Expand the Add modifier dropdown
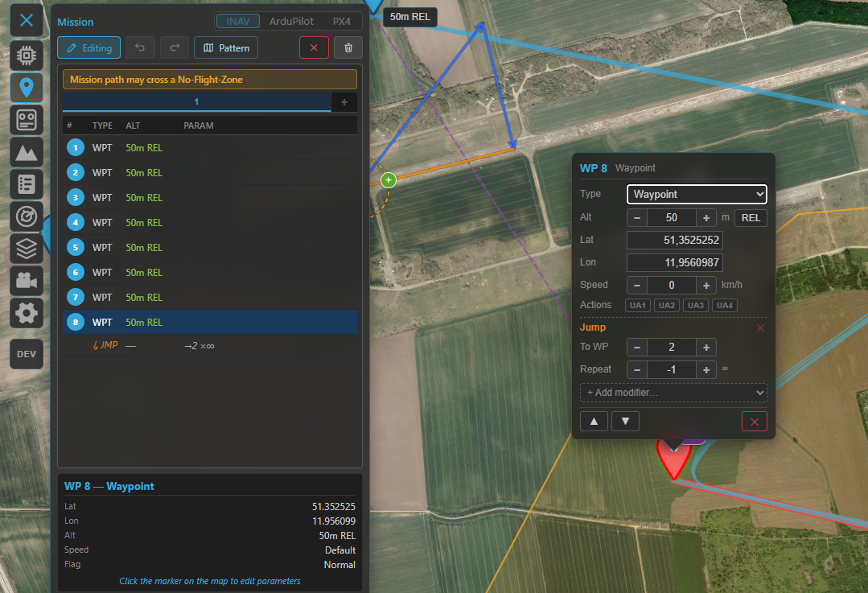 point(673,393)
